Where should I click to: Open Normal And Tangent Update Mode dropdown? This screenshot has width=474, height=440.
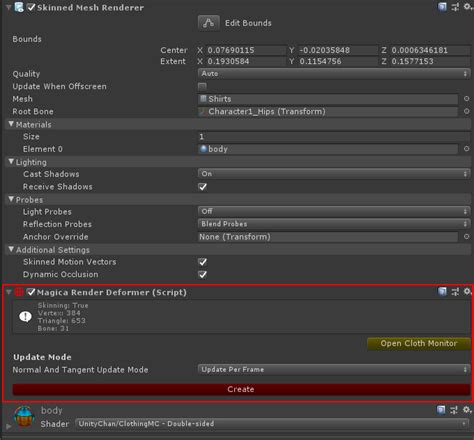(x=334, y=370)
